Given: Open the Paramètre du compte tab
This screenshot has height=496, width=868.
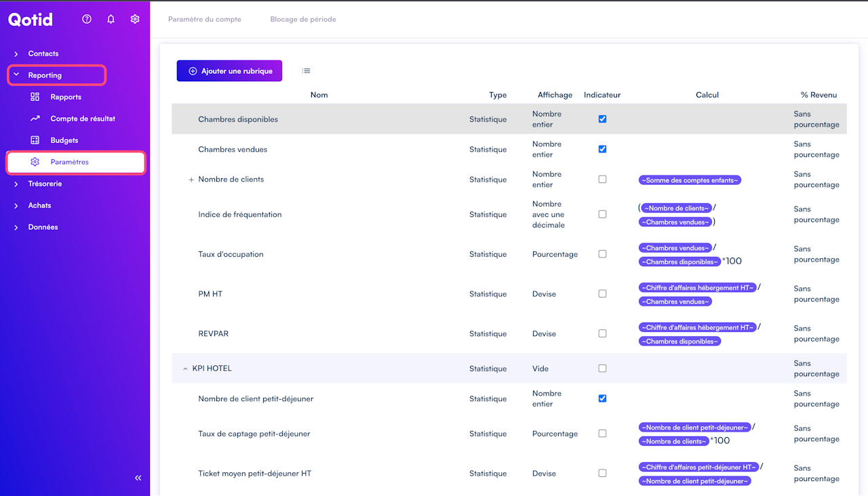Looking at the screenshot, I should (x=205, y=19).
